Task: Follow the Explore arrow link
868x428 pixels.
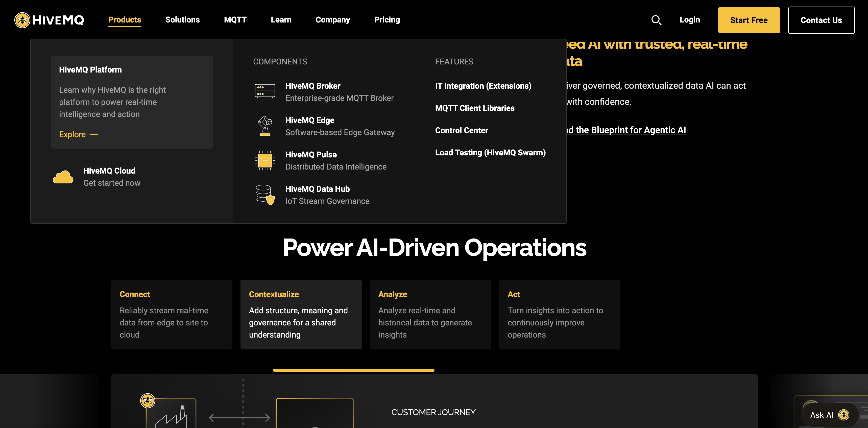Action: click(79, 134)
